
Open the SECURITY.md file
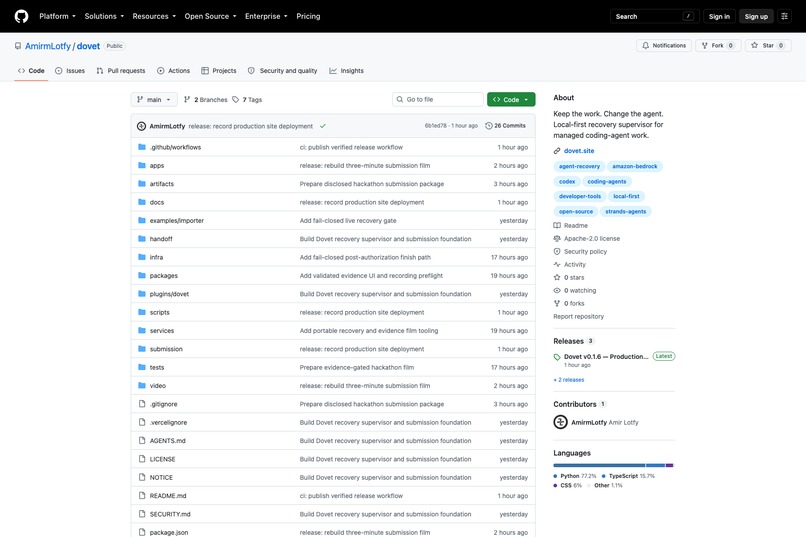pos(170,514)
